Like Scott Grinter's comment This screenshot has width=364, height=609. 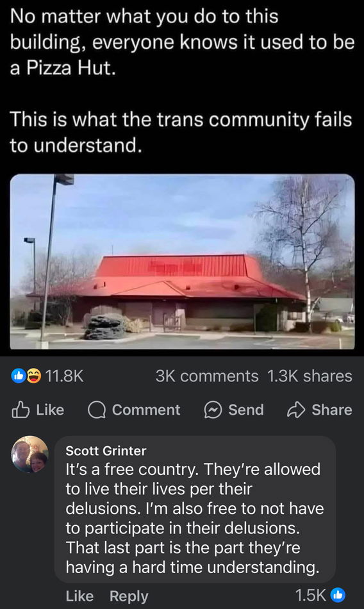(79, 596)
